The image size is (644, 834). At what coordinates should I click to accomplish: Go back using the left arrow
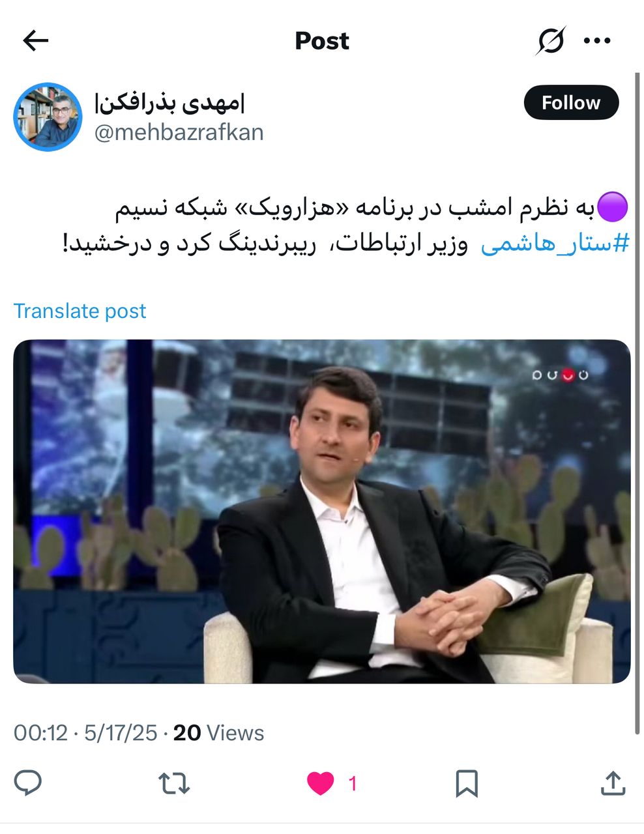(35, 41)
